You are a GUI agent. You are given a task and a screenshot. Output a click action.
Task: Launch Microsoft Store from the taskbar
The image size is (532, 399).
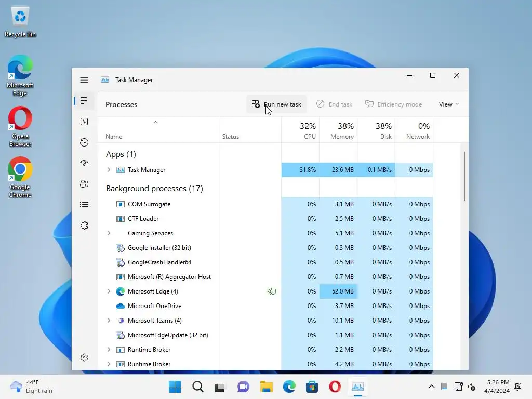click(x=312, y=387)
